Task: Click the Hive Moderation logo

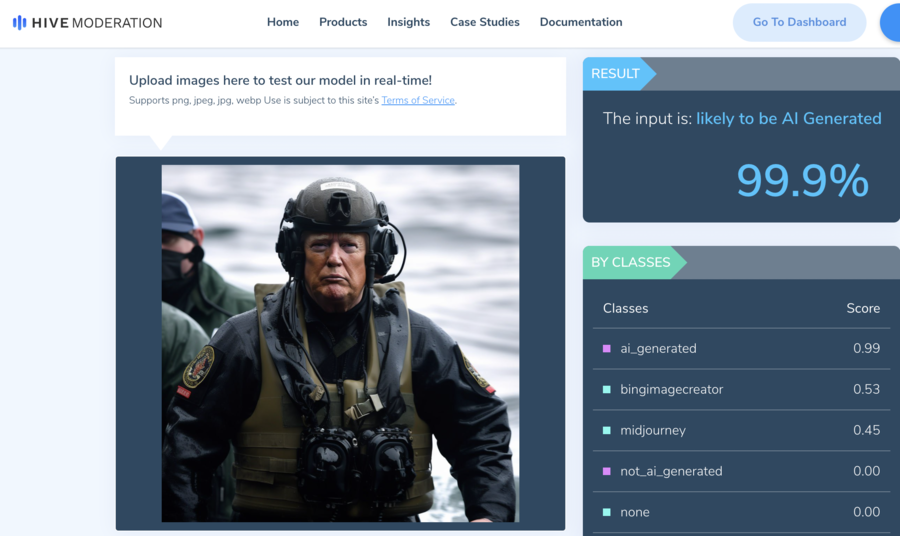Action: [x=87, y=23]
